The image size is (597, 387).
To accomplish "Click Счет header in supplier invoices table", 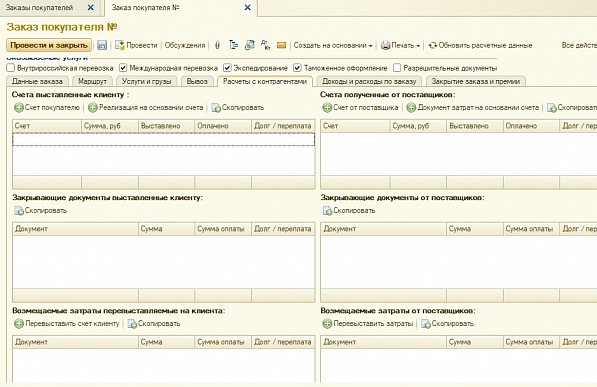I will point(356,126).
